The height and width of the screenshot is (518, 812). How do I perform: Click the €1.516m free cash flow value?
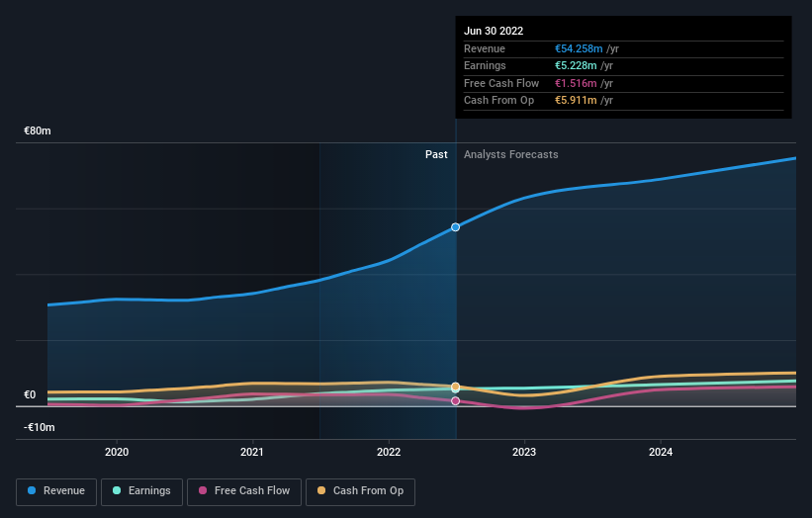pyautogui.click(x=576, y=83)
